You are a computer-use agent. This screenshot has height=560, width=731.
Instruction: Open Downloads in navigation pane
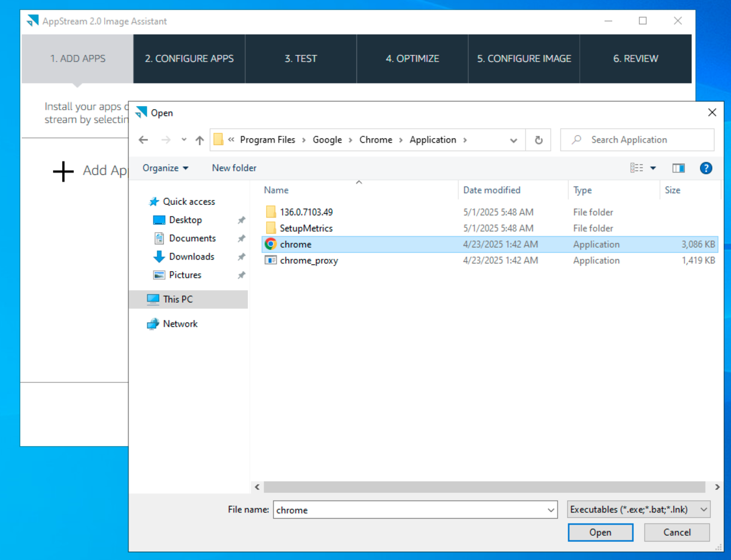pyautogui.click(x=191, y=257)
